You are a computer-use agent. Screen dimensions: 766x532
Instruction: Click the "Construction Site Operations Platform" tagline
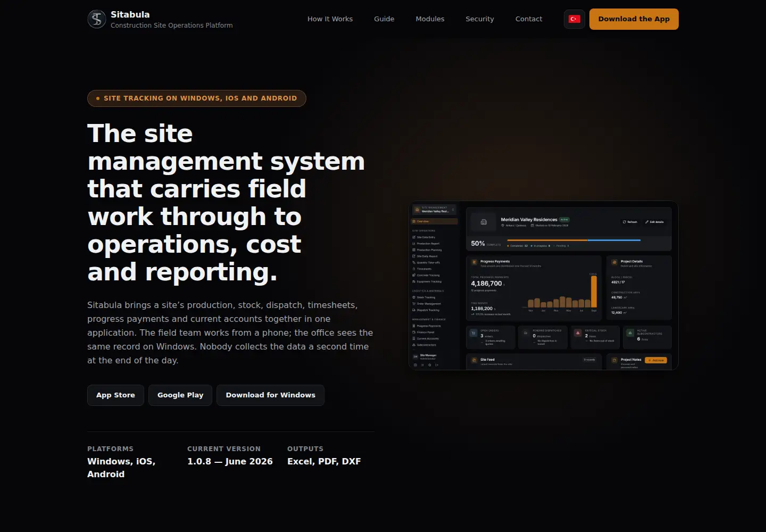click(172, 26)
